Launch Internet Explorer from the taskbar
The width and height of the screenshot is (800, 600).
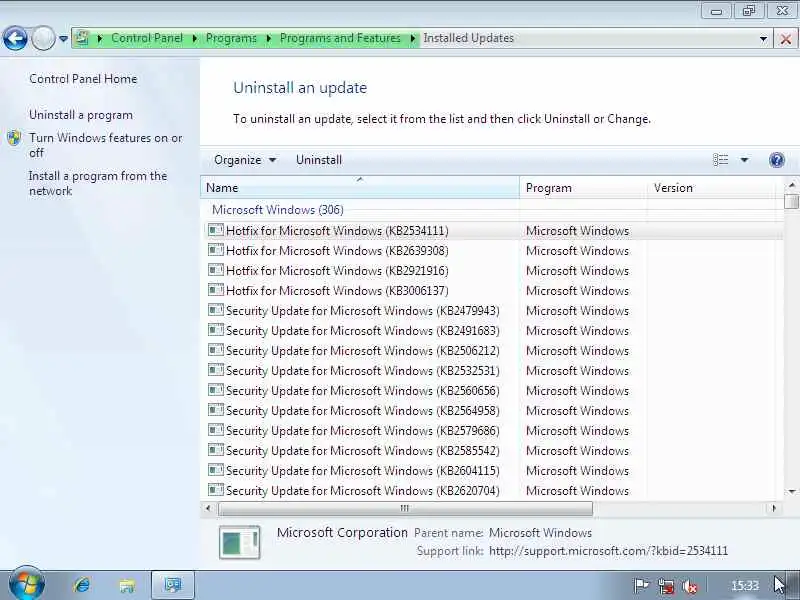tap(82, 585)
